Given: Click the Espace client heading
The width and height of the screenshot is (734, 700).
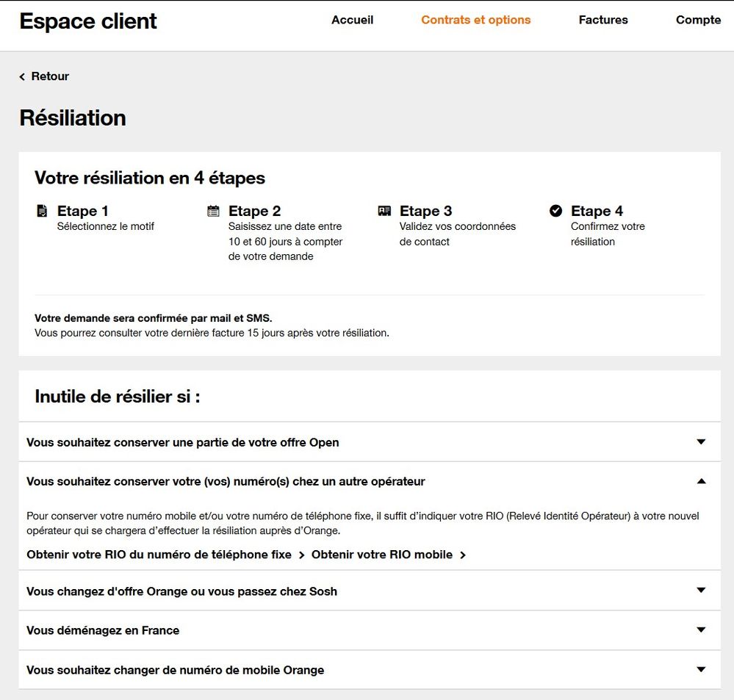Looking at the screenshot, I should click(87, 21).
